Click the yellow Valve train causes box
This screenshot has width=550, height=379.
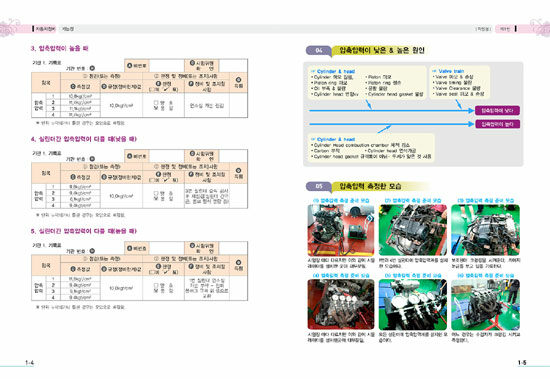[460, 83]
